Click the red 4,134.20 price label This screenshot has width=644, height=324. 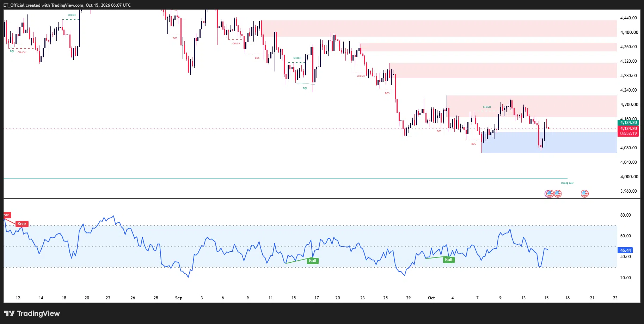[x=628, y=129]
